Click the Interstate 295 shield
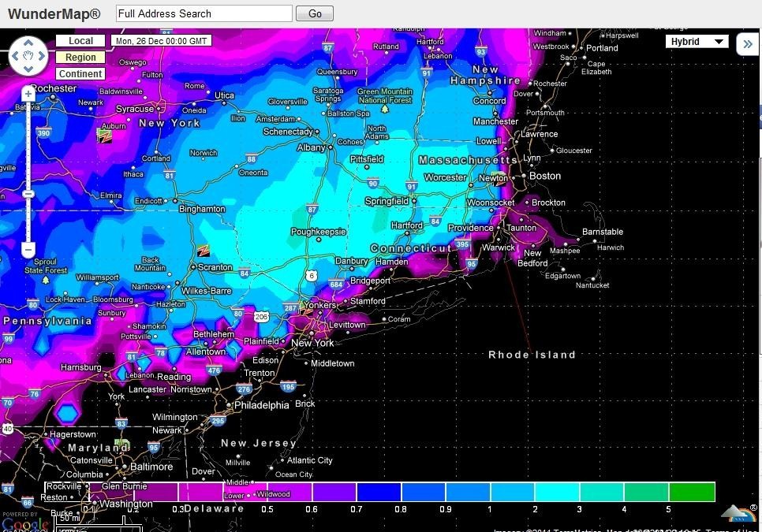This screenshot has height=532, width=762. pyautogui.click(x=218, y=421)
